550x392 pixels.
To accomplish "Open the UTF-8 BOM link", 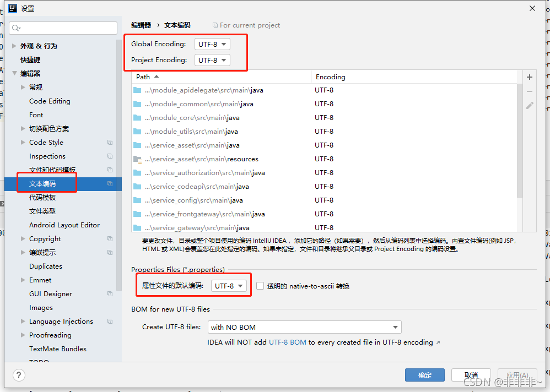I will pos(288,342).
